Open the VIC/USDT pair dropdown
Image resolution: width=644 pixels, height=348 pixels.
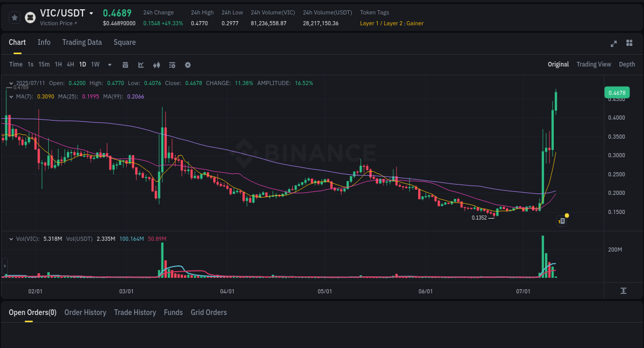(x=92, y=12)
